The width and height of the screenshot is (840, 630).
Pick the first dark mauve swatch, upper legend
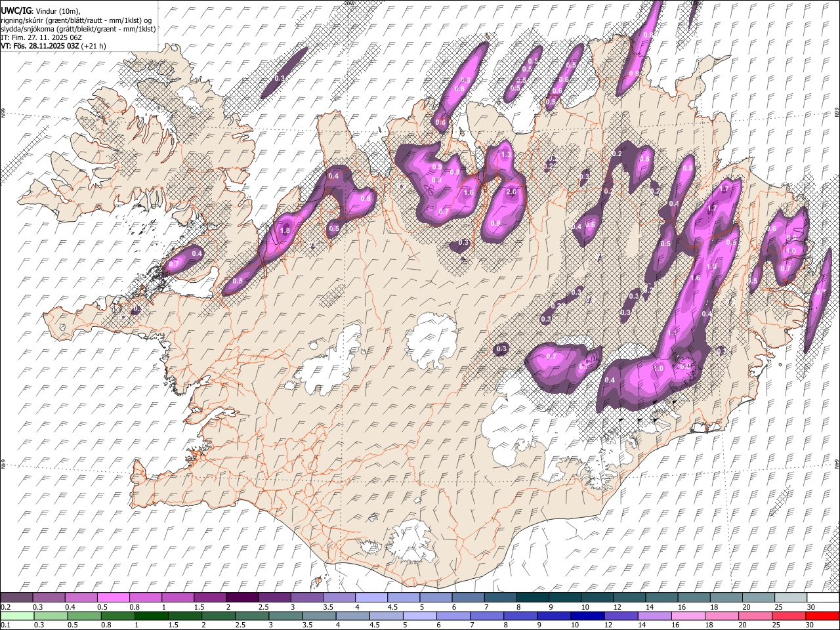pyautogui.click(x=17, y=597)
